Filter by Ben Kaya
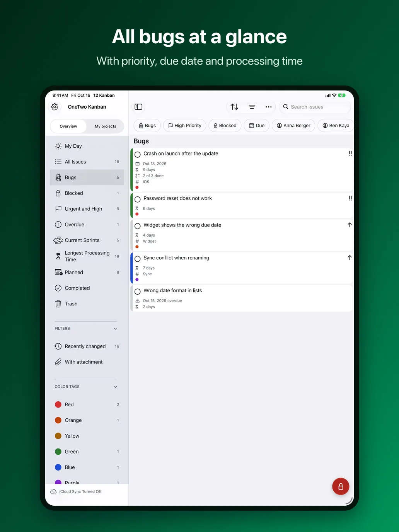 pos(336,126)
